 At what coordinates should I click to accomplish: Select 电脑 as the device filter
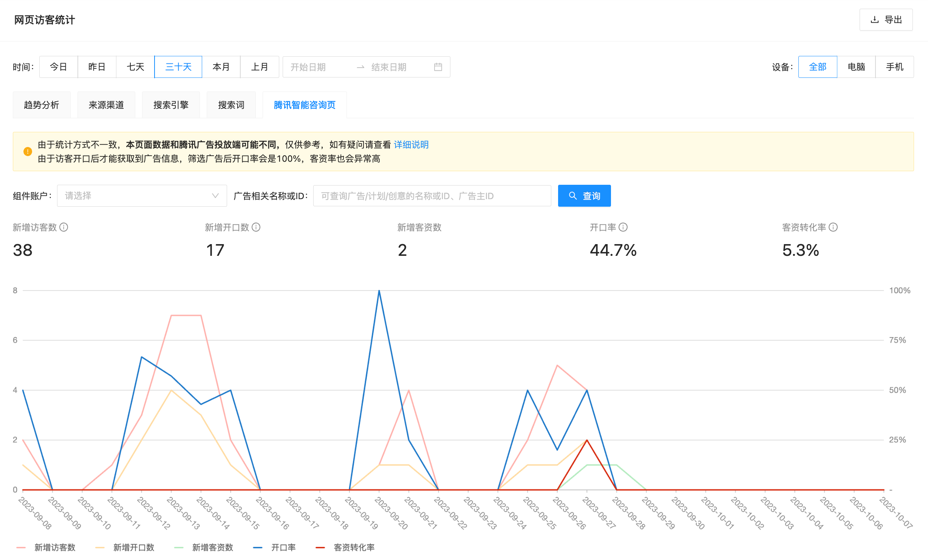pyautogui.click(x=856, y=67)
